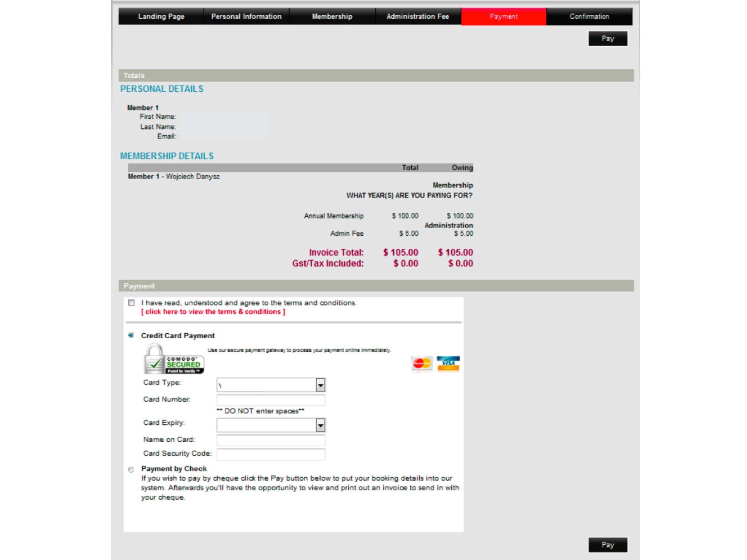Switch to the Personal Information tab

[x=246, y=16]
